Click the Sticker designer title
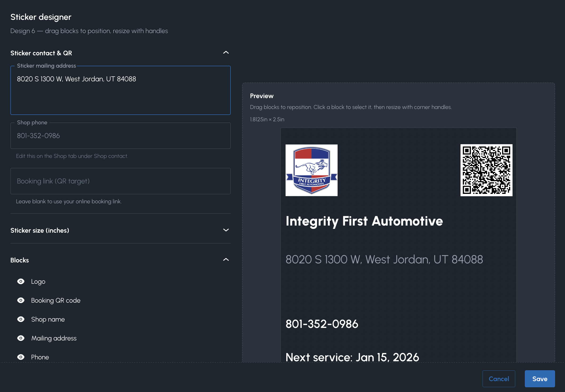Viewport: 565px width, 392px height. [x=41, y=17]
